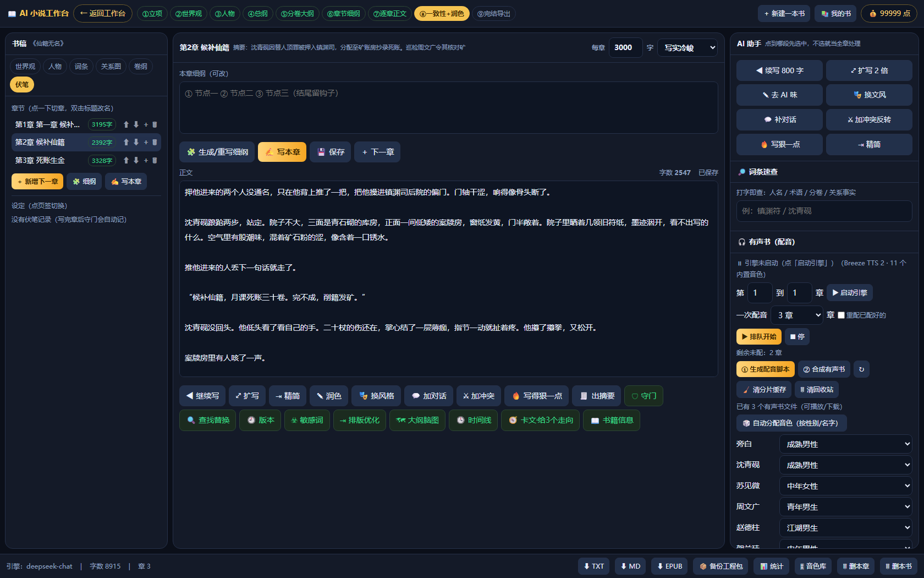Click ① 生成配音脚本 button
The height and width of the screenshot is (578, 924).
[x=766, y=369]
